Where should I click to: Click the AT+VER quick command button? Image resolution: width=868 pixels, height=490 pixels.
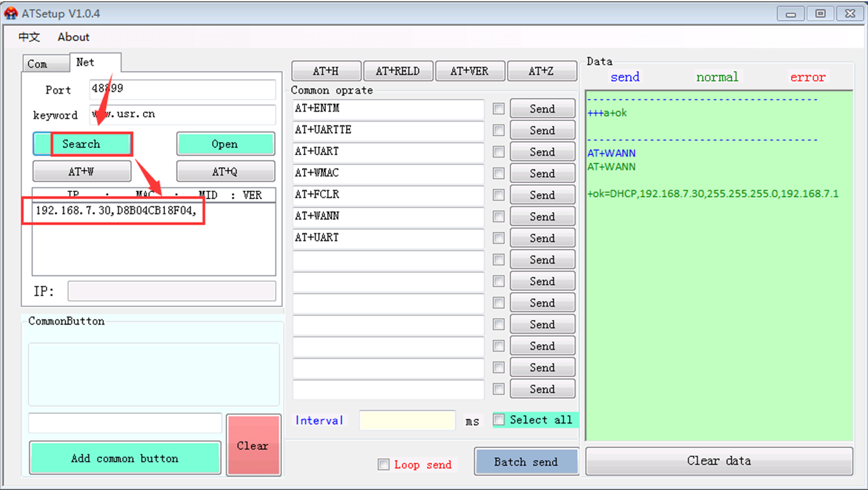pyautogui.click(x=470, y=71)
